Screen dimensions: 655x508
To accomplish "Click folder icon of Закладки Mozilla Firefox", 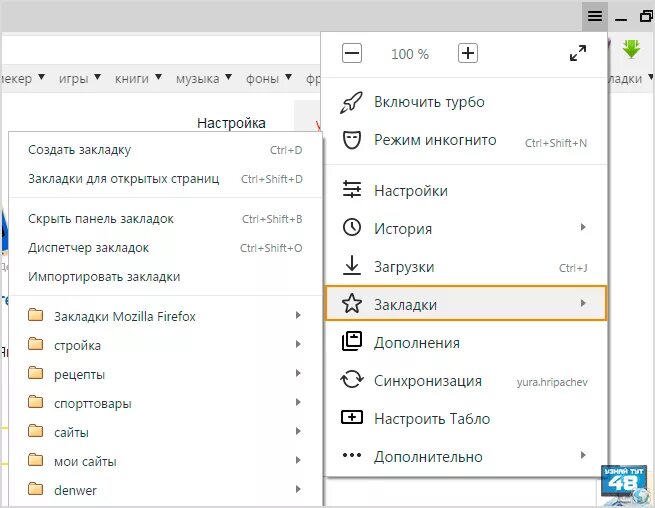I will click(36, 315).
